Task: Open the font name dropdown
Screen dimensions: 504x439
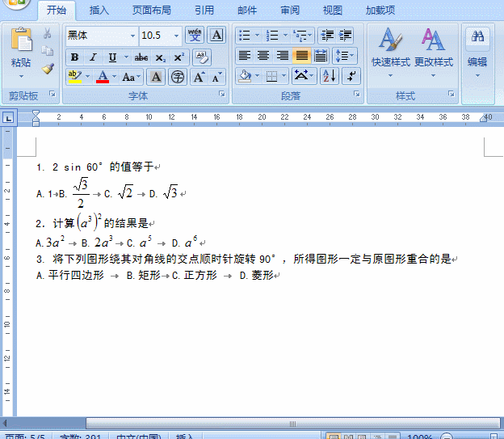Action: 132,36
